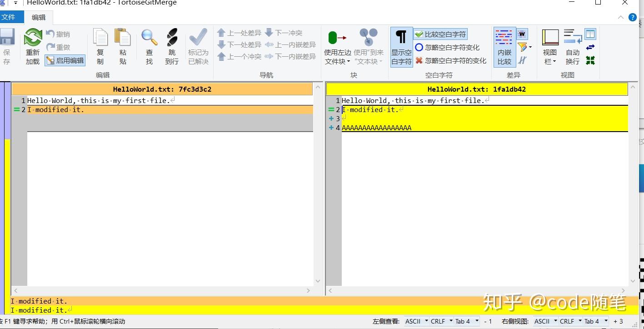The image size is (644, 329).
Task: Open help via the question mark icon
Action: pyautogui.click(x=632, y=17)
